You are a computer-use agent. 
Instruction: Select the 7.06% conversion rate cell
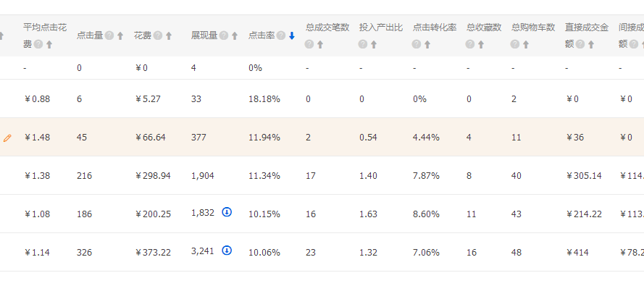(426, 253)
